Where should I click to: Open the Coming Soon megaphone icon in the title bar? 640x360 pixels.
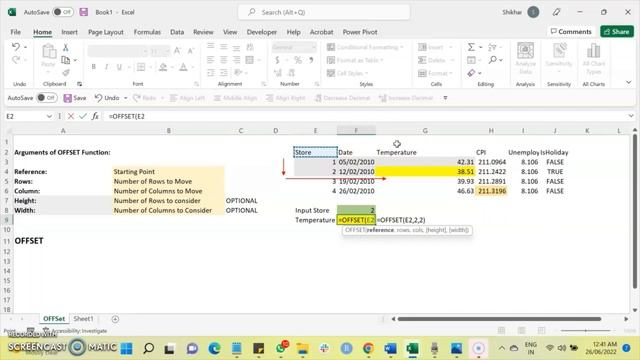click(x=556, y=12)
